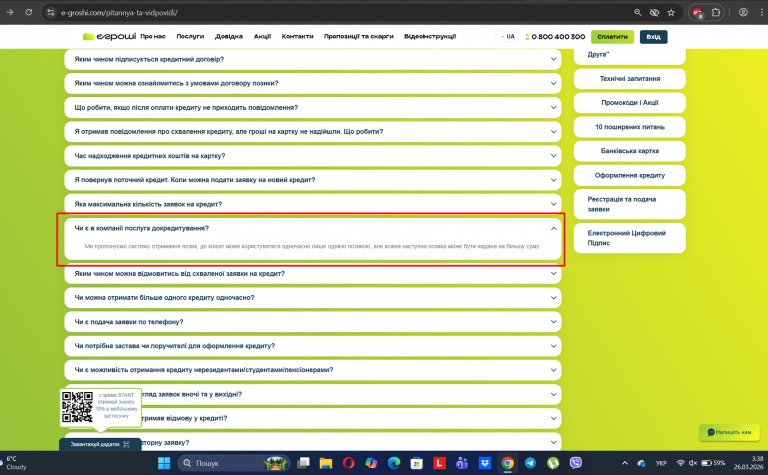This screenshot has height=475, width=768.
Task: Click the zoom magnifier icon in address bar
Action: tap(638, 13)
